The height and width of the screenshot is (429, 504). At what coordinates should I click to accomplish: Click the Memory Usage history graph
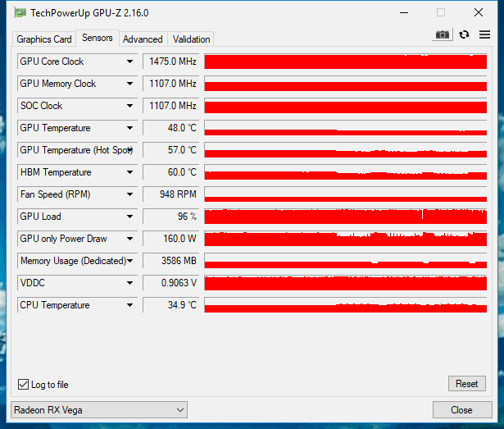coord(346,261)
